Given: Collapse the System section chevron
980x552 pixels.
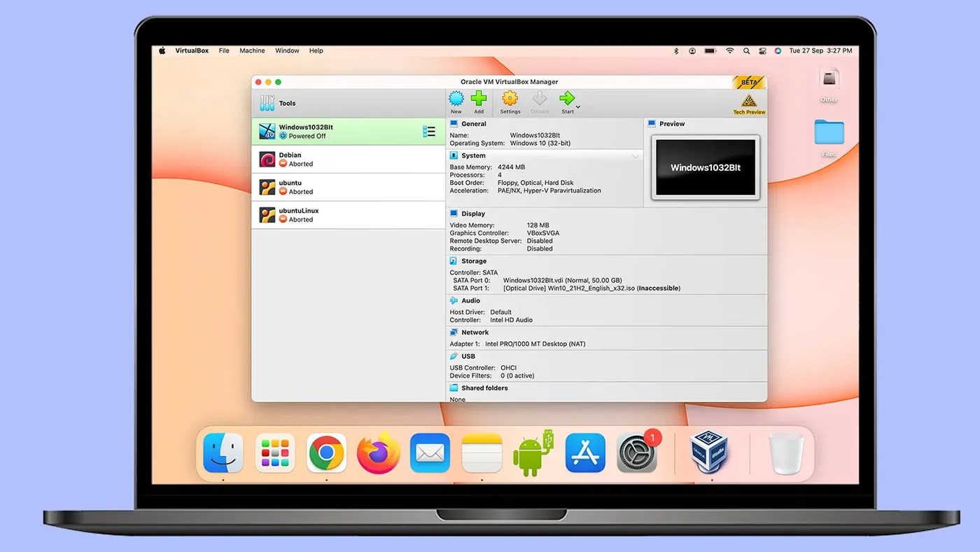Looking at the screenshot, I should pyautogui.click(x=635, y=156).
